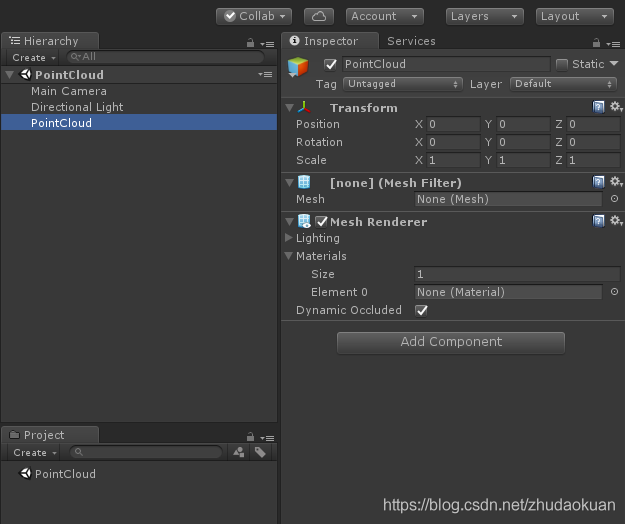
Task: Switch to the Services tab
Action: click(411, 41)
